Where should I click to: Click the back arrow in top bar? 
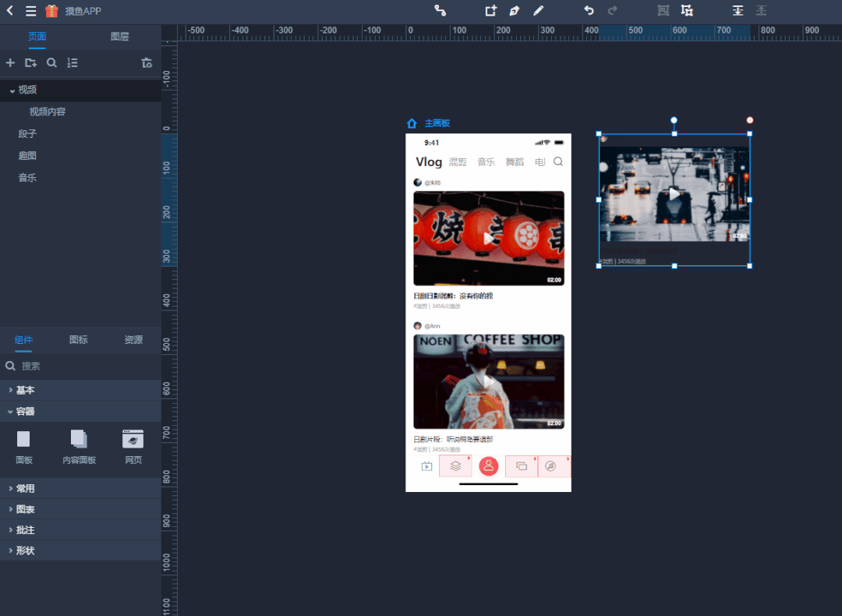tap(9, 10)
